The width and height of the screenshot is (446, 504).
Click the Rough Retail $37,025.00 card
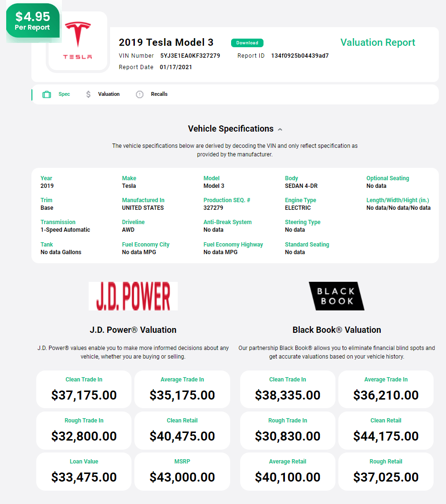[386, 472]
